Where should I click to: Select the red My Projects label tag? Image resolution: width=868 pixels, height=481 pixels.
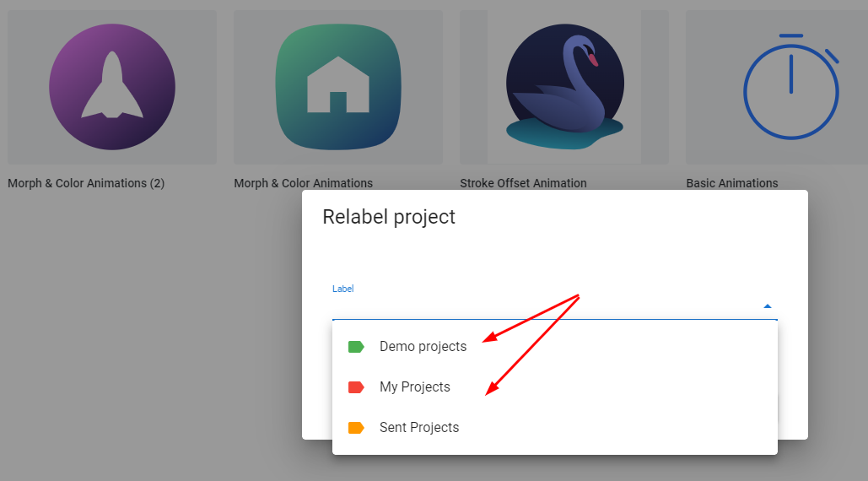pyautogui.click(x=356, y=387)
